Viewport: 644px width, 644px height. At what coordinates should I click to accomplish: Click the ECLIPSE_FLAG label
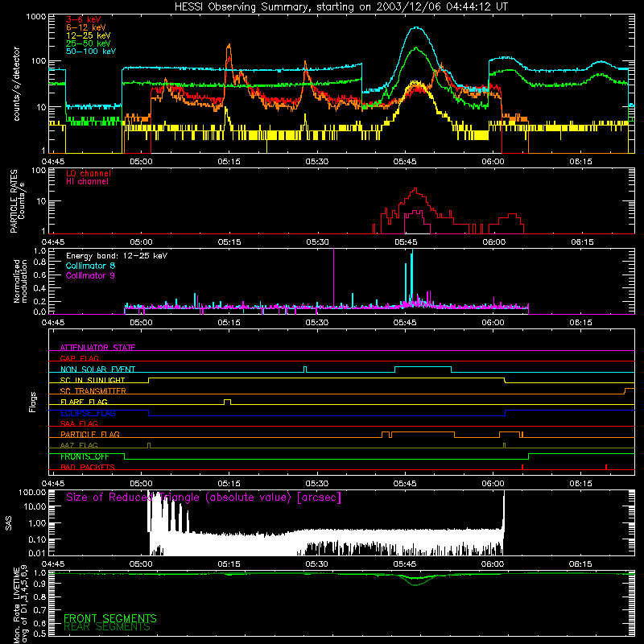(88, 413)
